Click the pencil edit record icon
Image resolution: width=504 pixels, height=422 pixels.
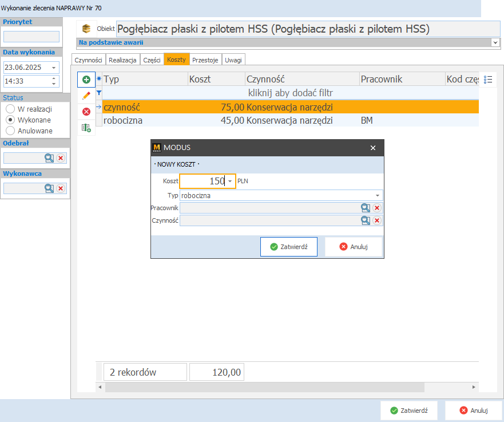86,96
